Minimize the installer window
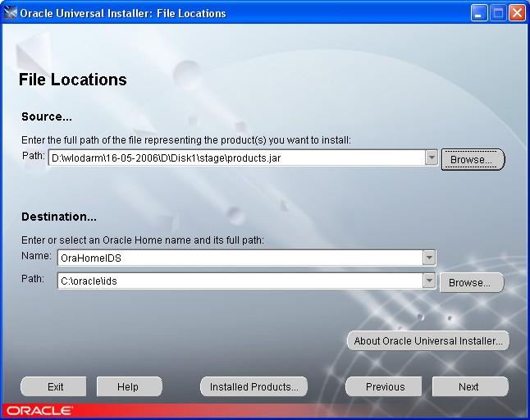The image size is (530, 420). tap(479, 13)
